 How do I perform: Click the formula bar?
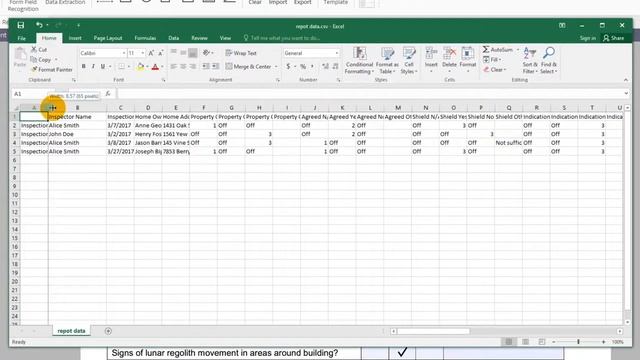pyautogui.click(x=371, y=94)
